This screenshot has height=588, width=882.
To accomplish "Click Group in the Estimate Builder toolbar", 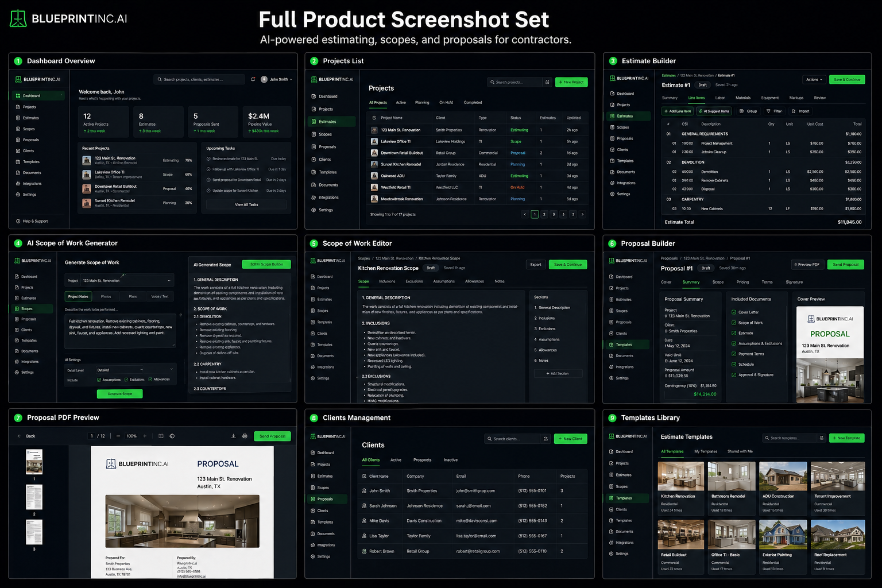I will point(748,111).
